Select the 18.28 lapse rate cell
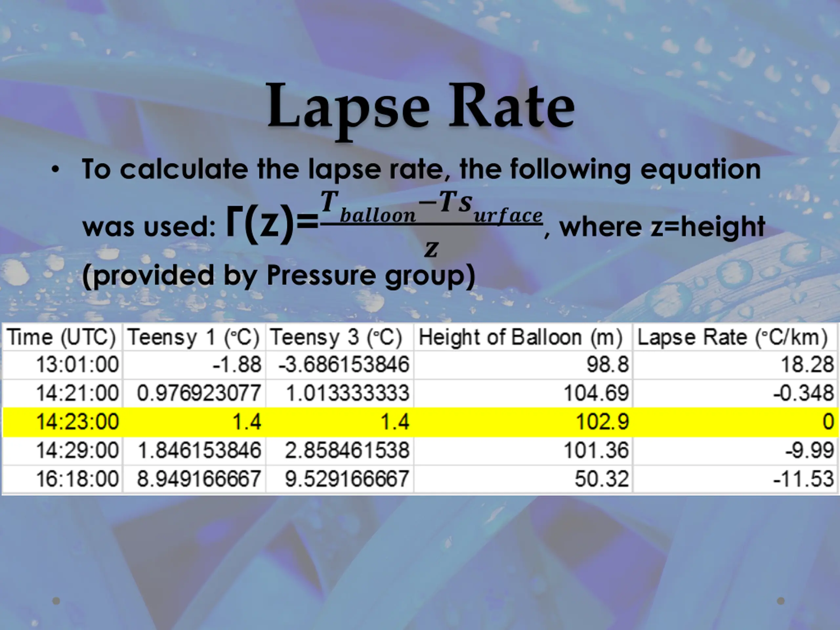The width and height of the screenshot is (840, 630). coord(736,365)
